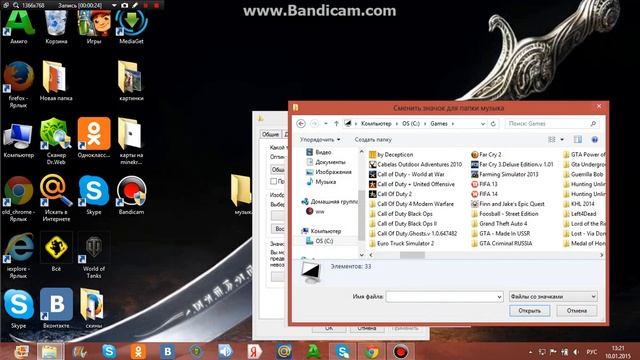
Task: Open the Chrome taskbar icon
Action: point(371,351)
